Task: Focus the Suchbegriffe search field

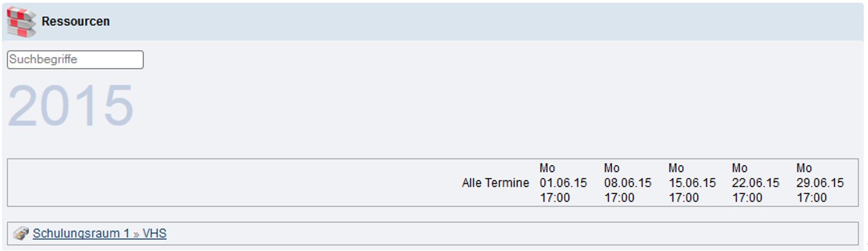Action: click(x=75, y=60)
